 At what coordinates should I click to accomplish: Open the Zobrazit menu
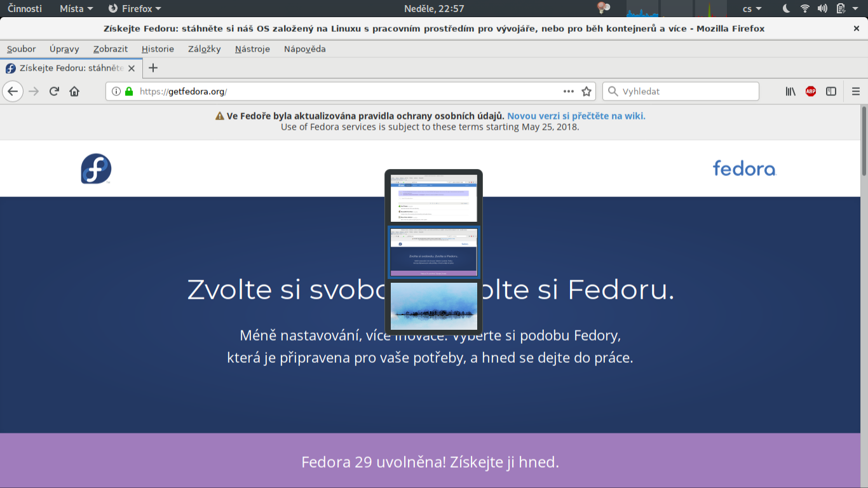tap(111, 49)
